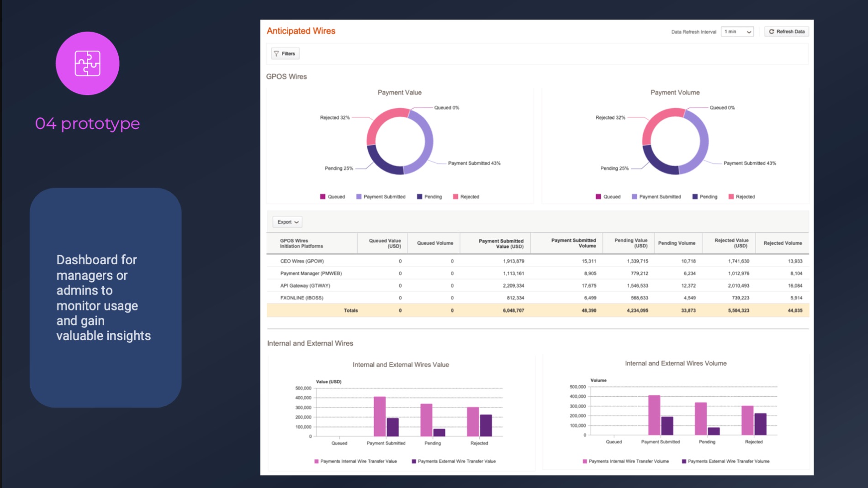The width and height of the screenshot is (868, 488).
Task: Select the API Gateway (GTWAY) row
Action: 305,286
